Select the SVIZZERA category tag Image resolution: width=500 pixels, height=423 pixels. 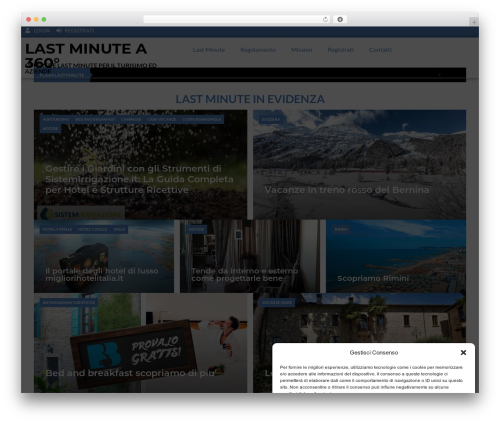click(271, 119)
